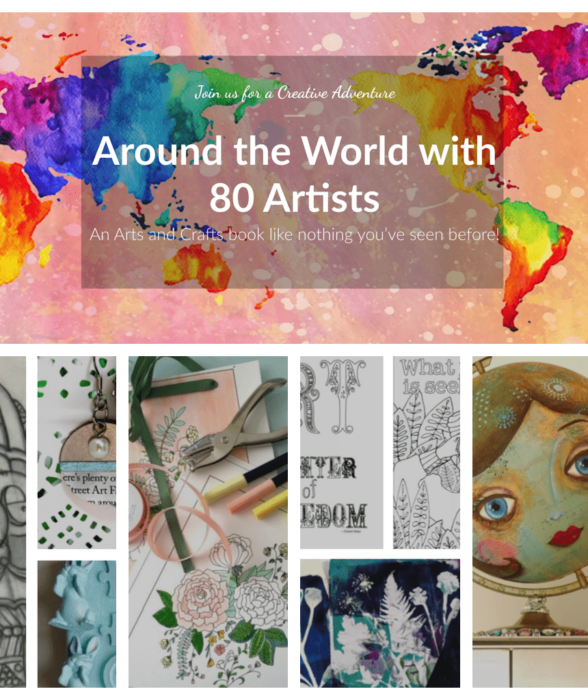The height and width of the screenshot is (700, 588).
Task: Open the grey pencil sketch thumbnail at left edge
Action: (x=12, y=522)
